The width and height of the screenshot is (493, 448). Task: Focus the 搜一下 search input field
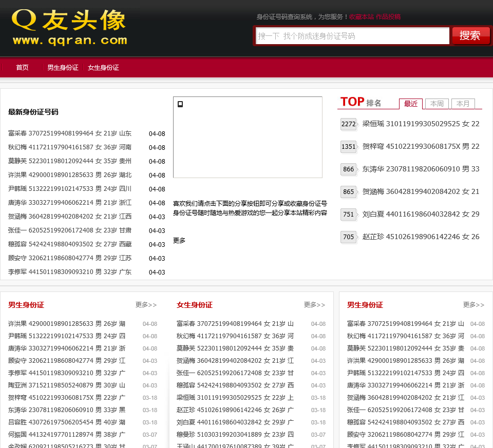click(x=352, y=36)
